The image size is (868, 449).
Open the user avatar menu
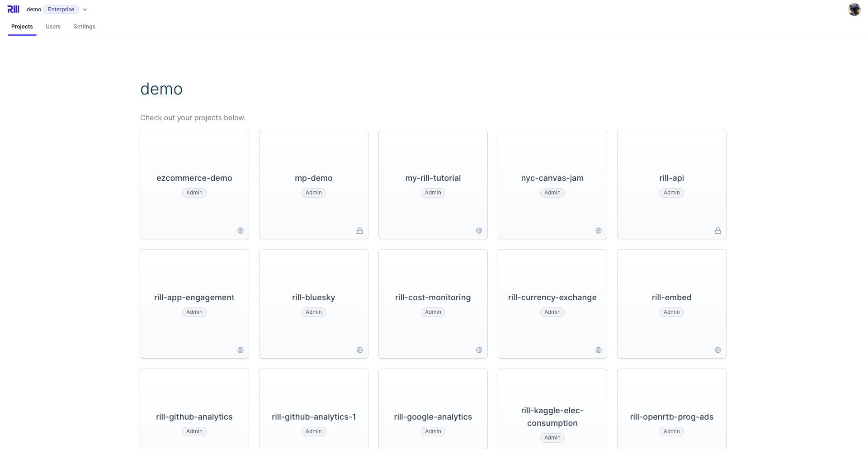click(854, 9)
